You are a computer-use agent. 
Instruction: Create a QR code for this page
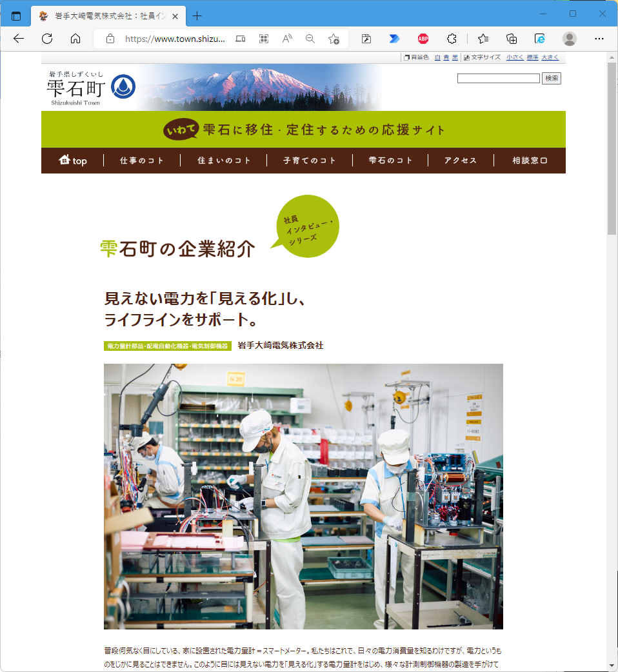pyautogui.click(x=264, y=39)
